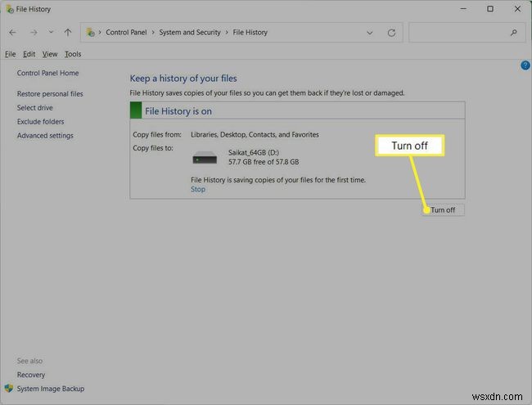The height and width of the screenshot is (405, 532).
Task: Open the File menu
Action: click(10, 54)
